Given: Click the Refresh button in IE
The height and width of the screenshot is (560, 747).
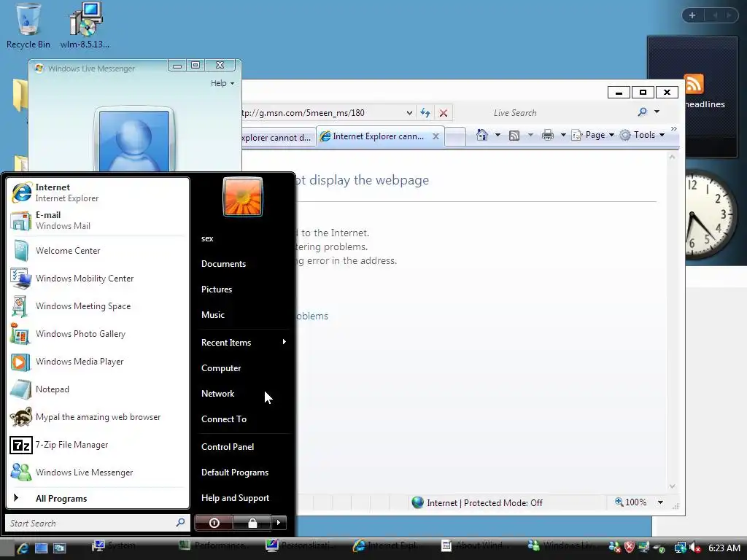Looking at the screenshot, I should click(x=425, y=113).
